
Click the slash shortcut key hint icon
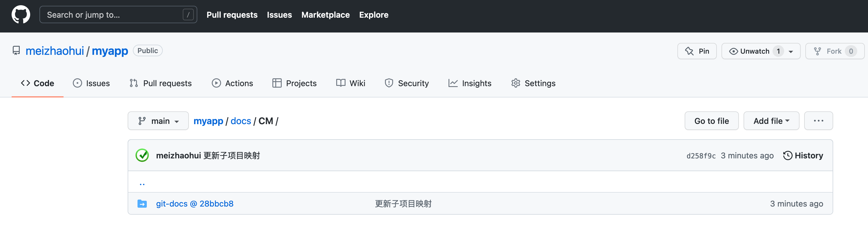188,15
